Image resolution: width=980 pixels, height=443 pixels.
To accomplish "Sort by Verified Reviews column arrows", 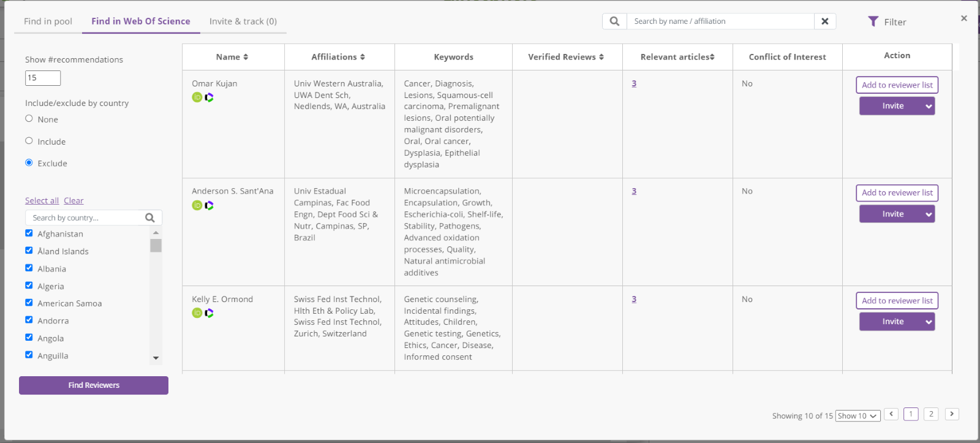I will [601, 57].
